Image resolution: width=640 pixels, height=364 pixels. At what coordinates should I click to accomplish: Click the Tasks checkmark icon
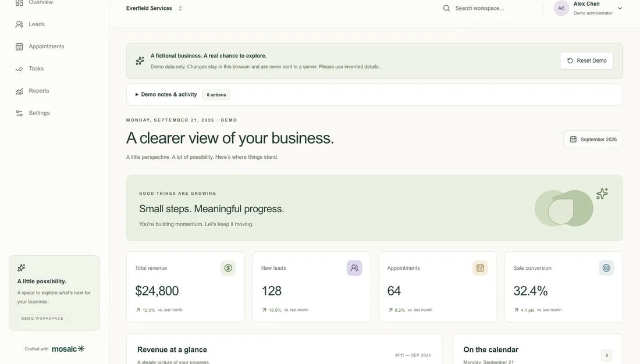pyautogui.click(x=19, y=69)
